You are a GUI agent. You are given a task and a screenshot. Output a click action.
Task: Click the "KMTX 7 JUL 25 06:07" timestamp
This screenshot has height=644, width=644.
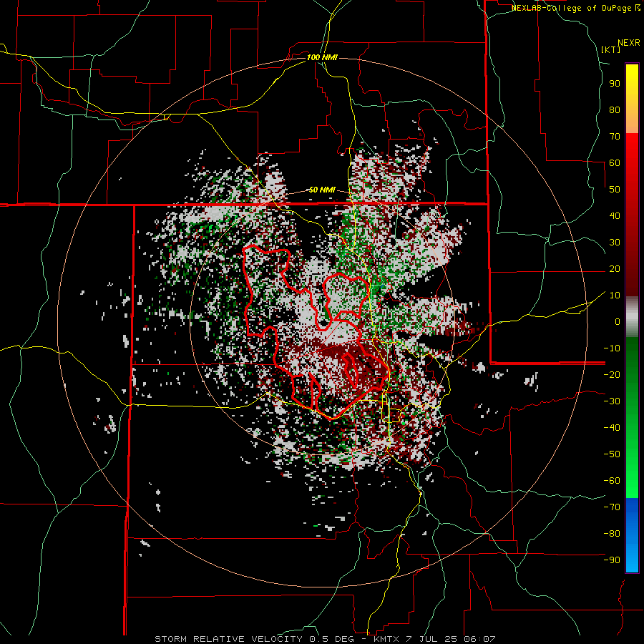(x=434, y=639)
